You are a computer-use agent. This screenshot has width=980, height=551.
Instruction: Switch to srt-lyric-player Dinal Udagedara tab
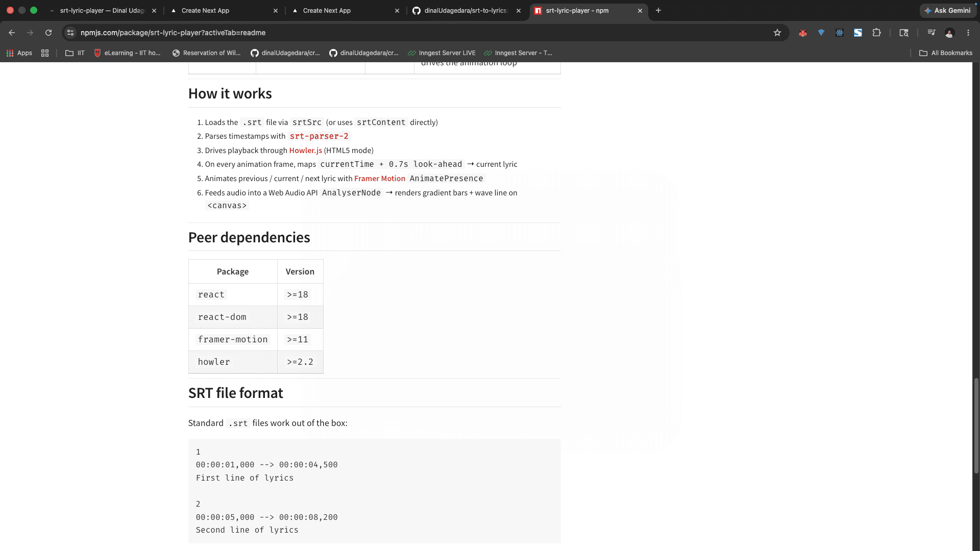click(102, 11)
